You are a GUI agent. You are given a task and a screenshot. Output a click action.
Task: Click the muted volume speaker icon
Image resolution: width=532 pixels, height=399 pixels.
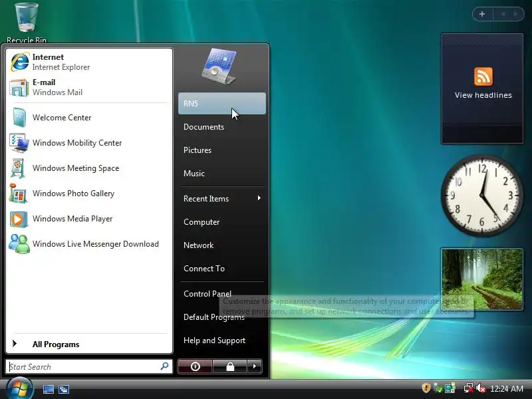[x=480, y=388]
